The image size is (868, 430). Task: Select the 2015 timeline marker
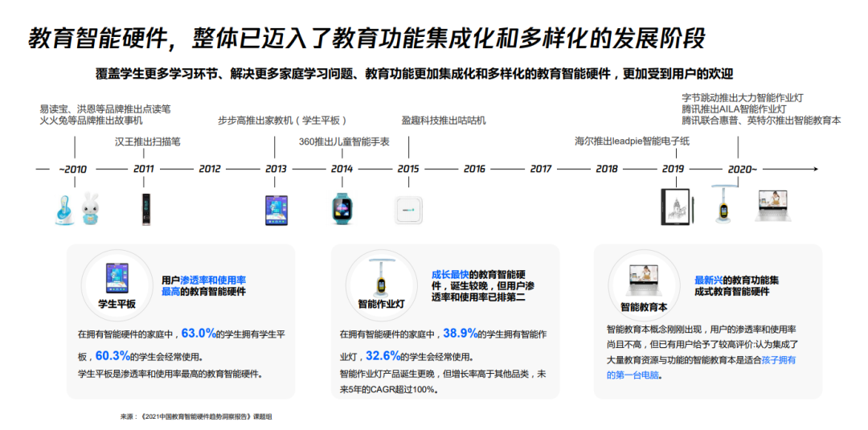click(408, 169)
